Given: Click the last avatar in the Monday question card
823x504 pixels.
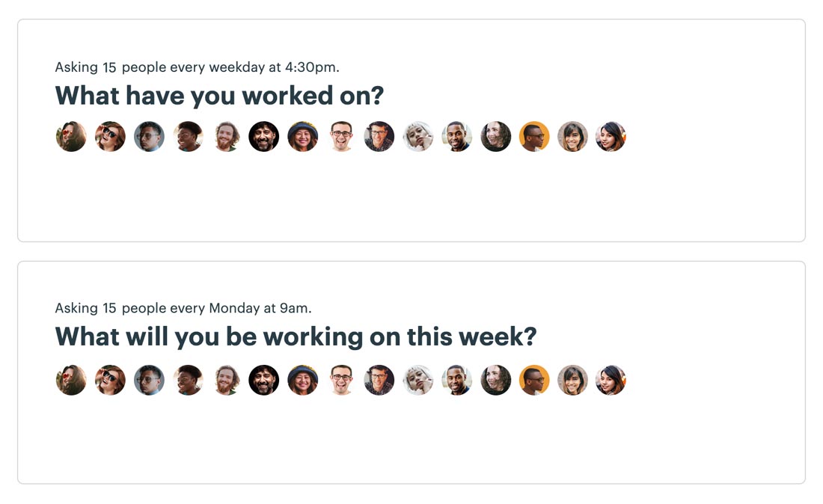Looking at the screenshot, I should coord(611,380).
